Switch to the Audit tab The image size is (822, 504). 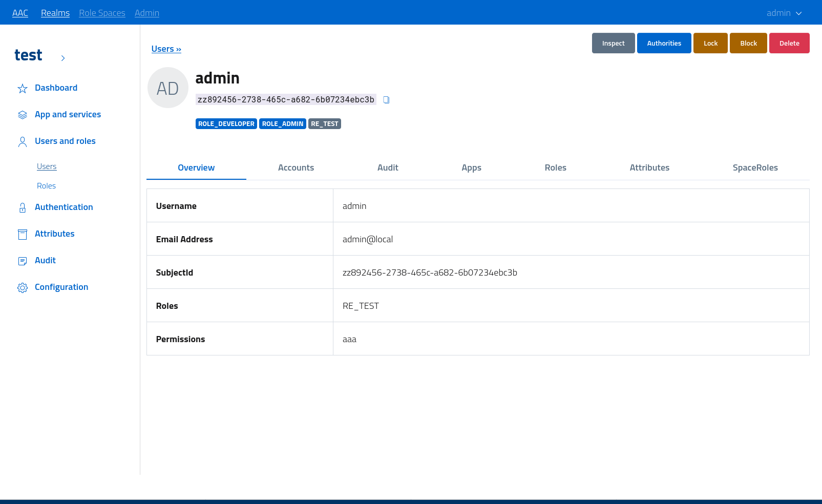coord(388,167)
